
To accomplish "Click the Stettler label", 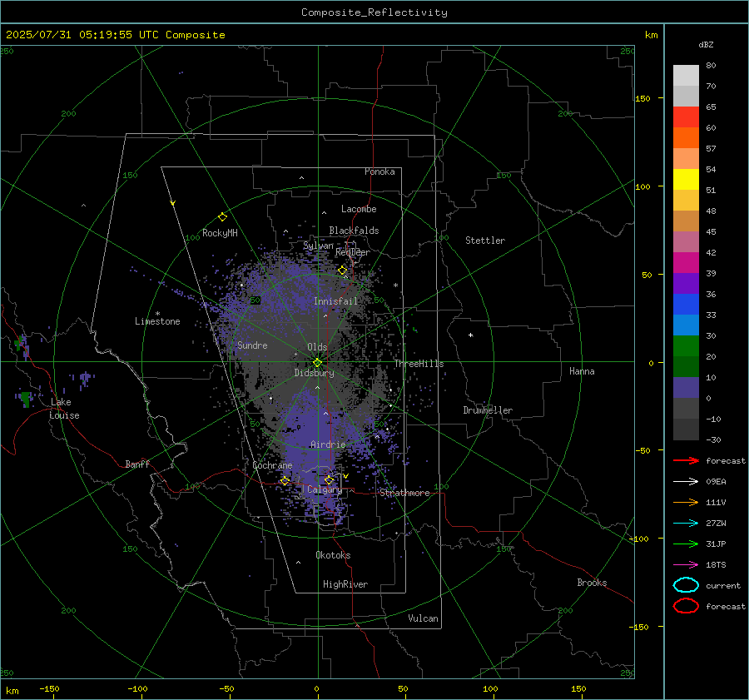I will coord(485,241).
